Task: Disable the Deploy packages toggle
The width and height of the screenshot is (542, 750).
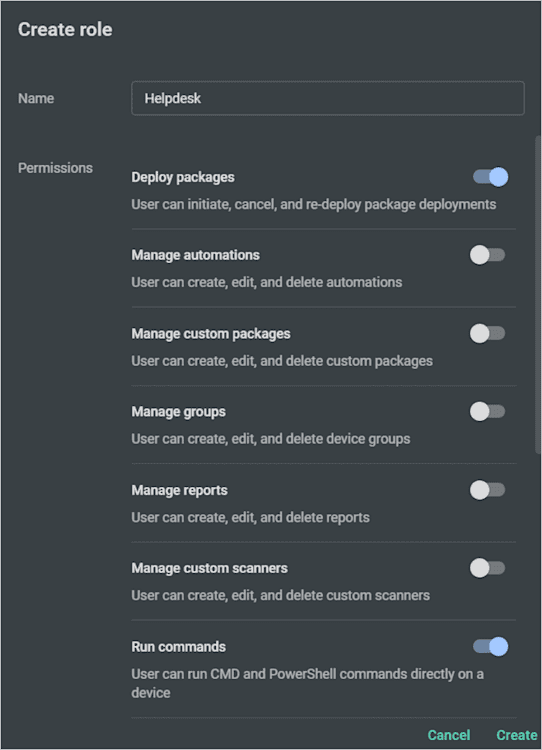Action: tap(490, 177)
